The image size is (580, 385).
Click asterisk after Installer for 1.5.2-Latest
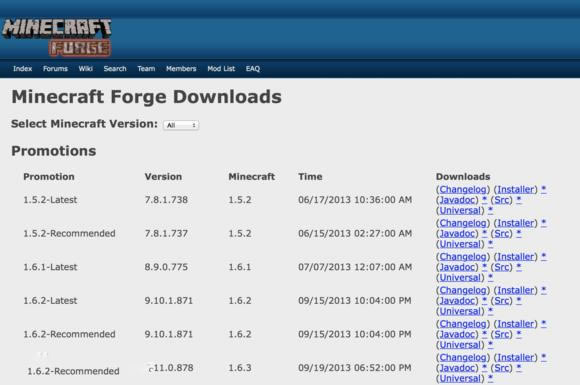coord(543,189)
